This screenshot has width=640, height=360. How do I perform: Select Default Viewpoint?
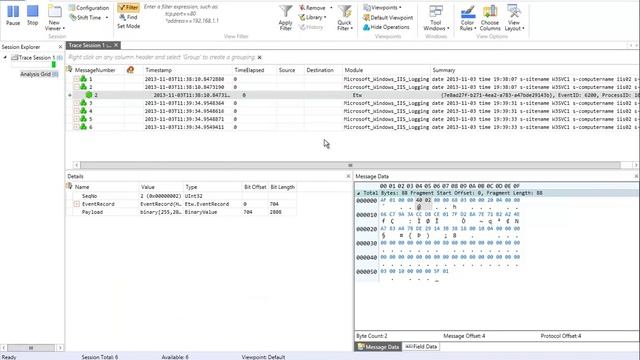[388, 18]
